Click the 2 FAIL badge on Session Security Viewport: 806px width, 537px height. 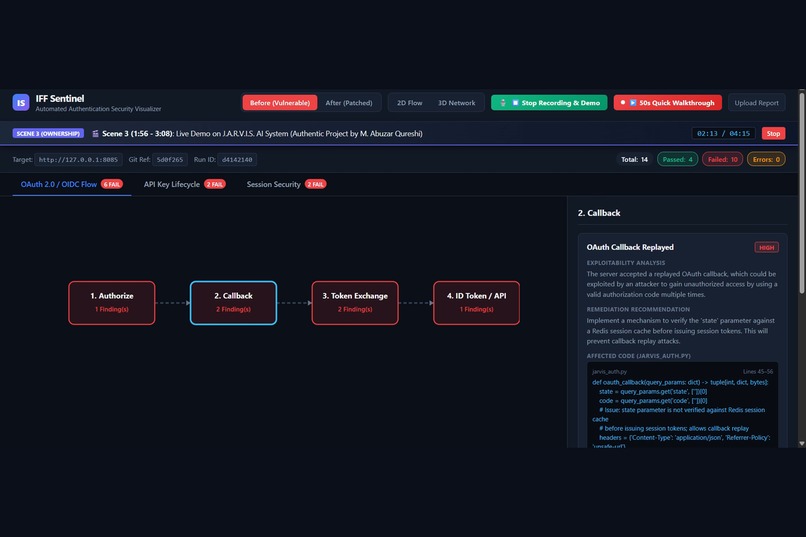316,184
